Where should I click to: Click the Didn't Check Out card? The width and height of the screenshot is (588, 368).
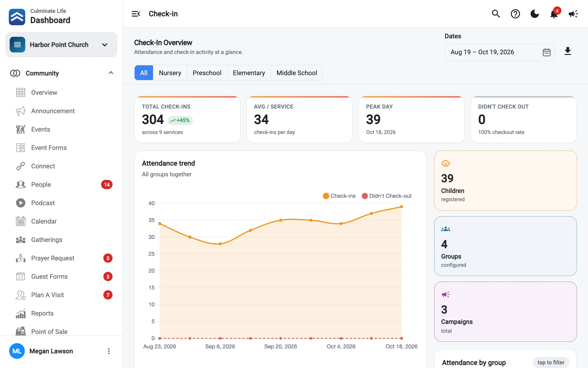(x=524, y=120)
